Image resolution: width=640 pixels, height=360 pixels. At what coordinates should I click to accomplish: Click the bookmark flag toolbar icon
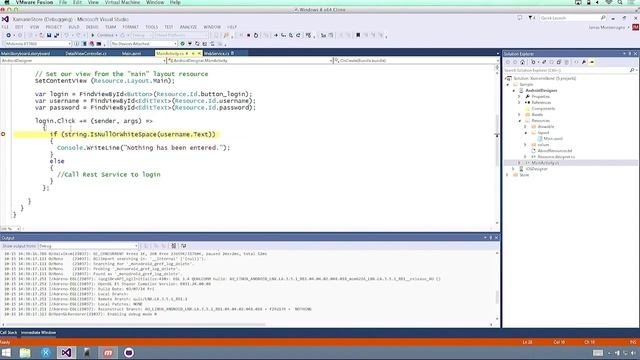pyautogui.click(x=358, y=36)
